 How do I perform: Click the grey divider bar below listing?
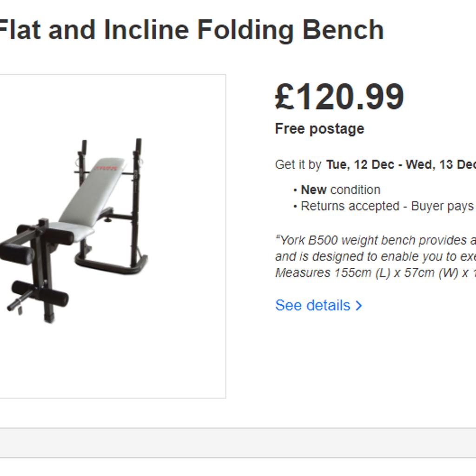tap(238, 443)
